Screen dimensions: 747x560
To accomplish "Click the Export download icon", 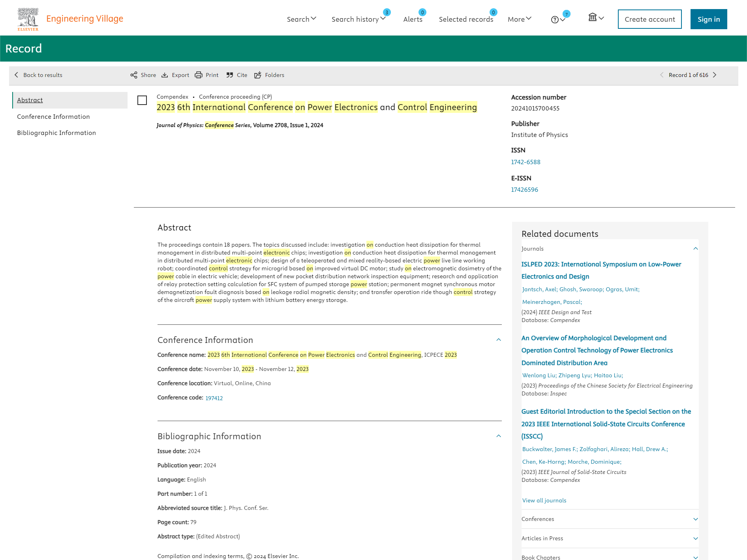I will (x=165, y=75).
